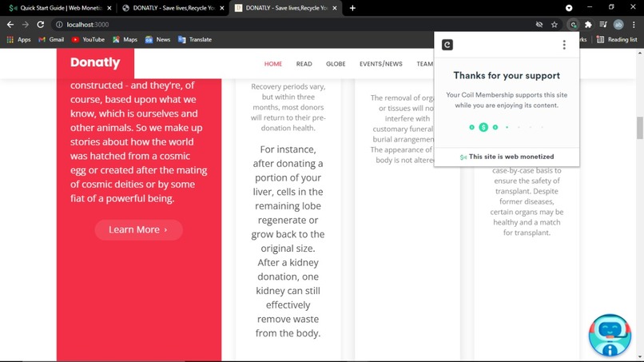Focus the localhost:3000 address bar
The width and height of the screenshot is (644, 362).
(x=296, y=25)
